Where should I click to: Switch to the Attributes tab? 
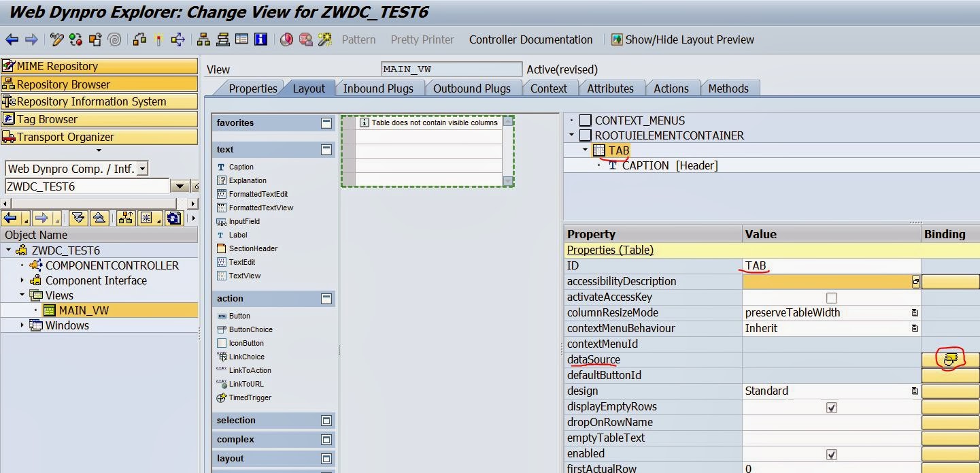coord(610,88)
